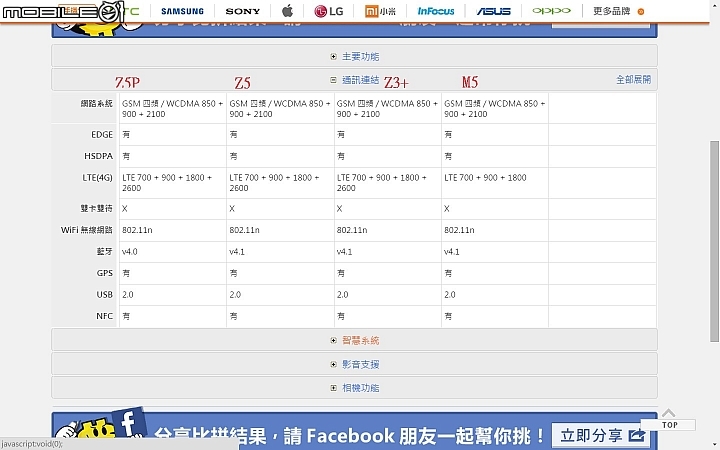Select the LTE(4G) row label
The height and width of the screenshot is (450, 720).
(x=97, y=178)
